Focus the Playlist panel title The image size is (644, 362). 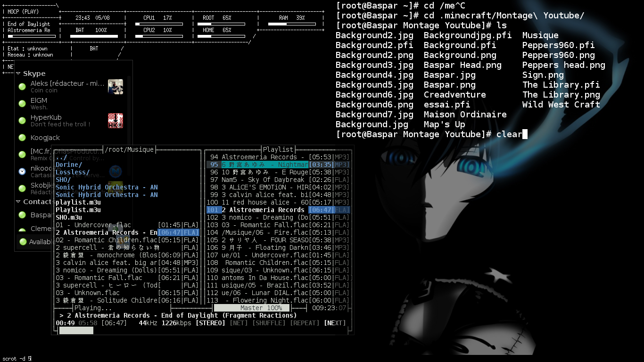pos(278,149)
